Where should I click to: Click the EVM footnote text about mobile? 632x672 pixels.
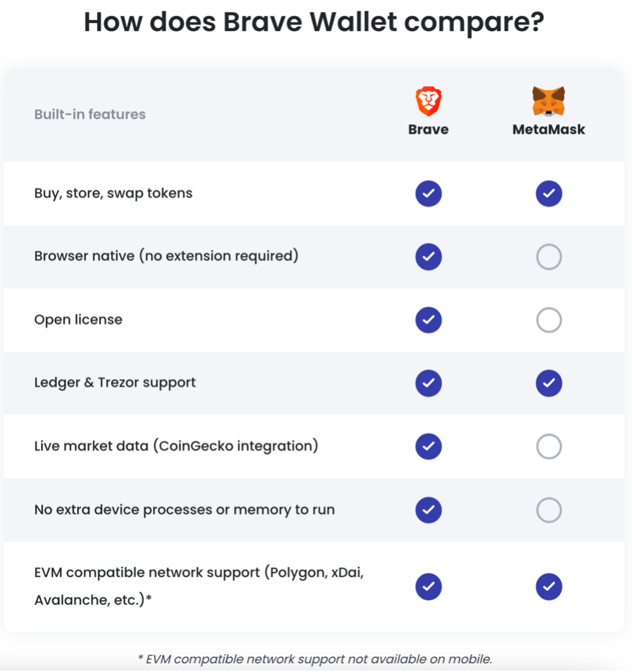pos(315,658)
